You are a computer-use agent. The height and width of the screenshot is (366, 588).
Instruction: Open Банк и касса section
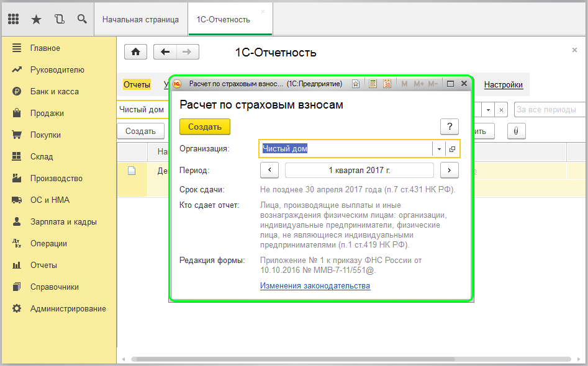tap(55, 91)
